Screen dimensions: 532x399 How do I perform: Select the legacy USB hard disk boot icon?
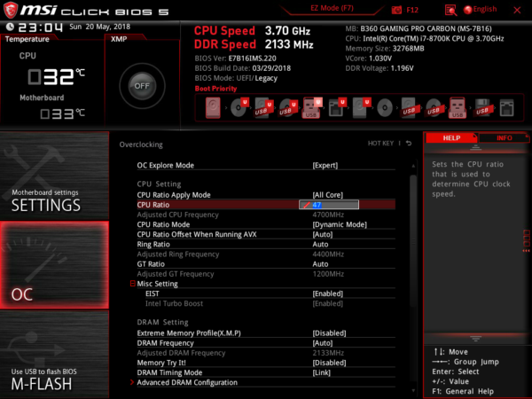point(409,108)
